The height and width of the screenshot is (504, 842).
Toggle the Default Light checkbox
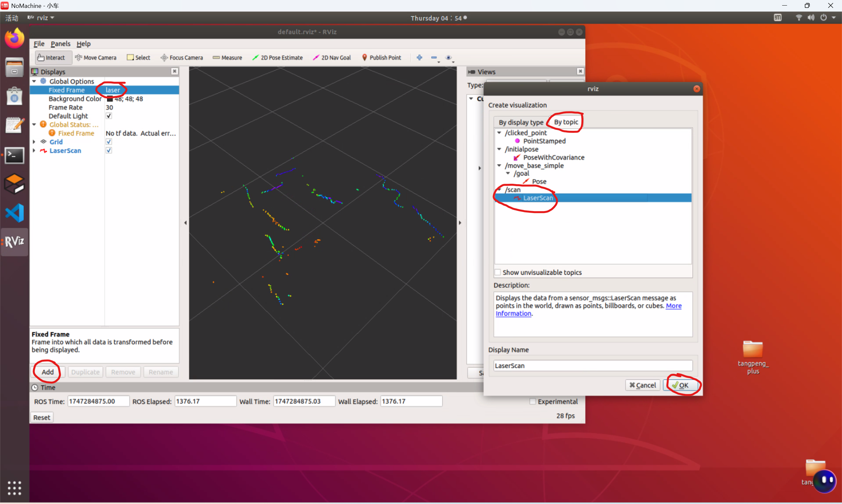[x=109, y=116]
